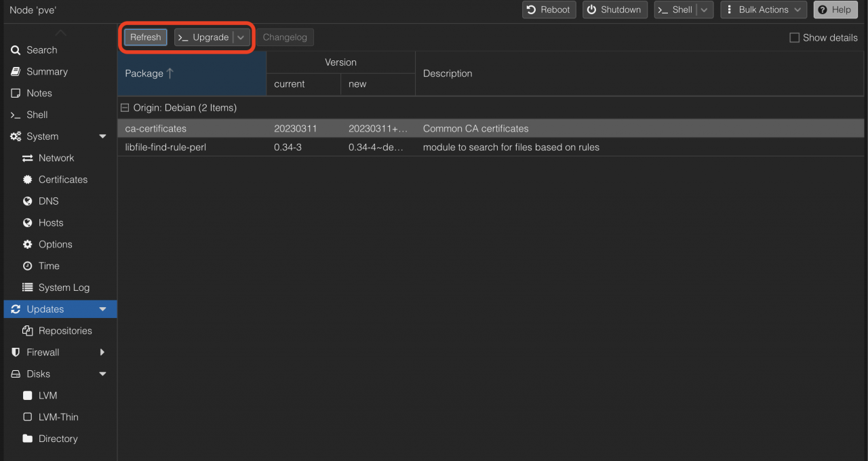This screenshot has width=868, height=461.
Task: Click the Bulk Actions vertical dots icon
Action: (x=730, y=9)
